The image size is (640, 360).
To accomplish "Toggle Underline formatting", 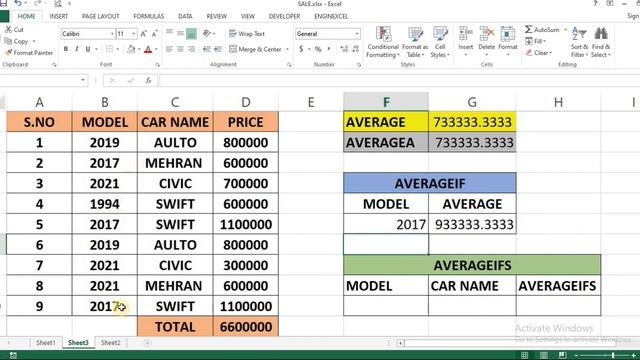I will [87, 49].
